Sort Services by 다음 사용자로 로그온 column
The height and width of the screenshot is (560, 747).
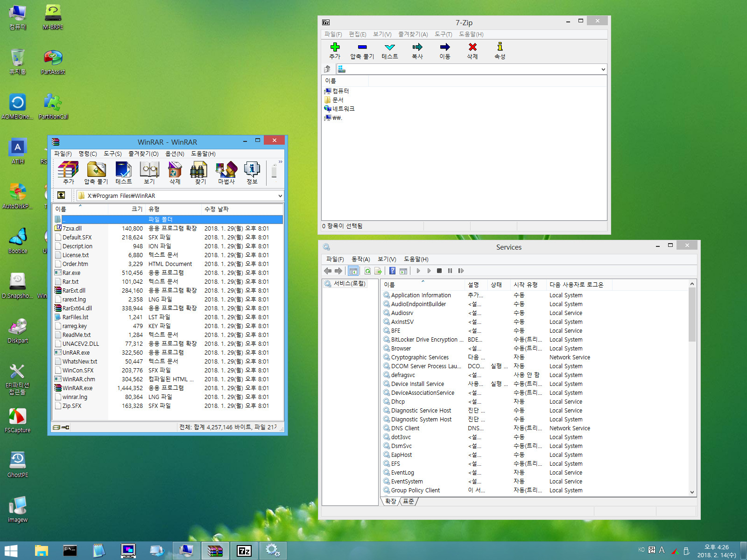click(x=579, y=285)
